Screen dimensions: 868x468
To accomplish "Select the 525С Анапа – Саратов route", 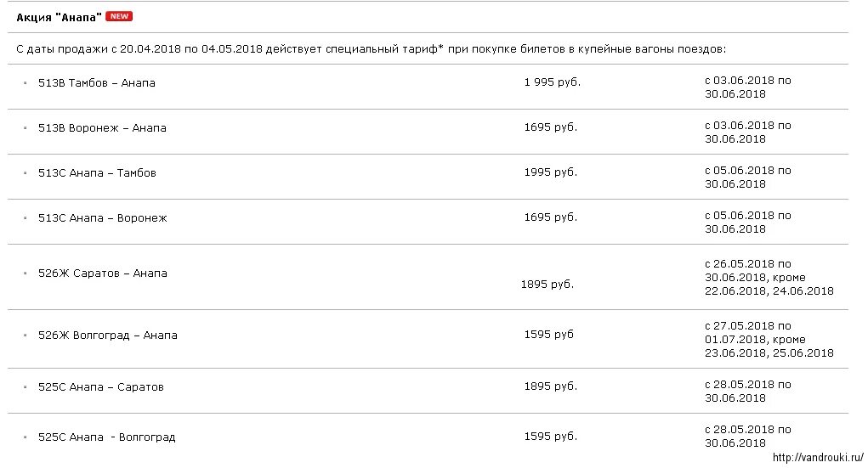I will coord(101,387).
